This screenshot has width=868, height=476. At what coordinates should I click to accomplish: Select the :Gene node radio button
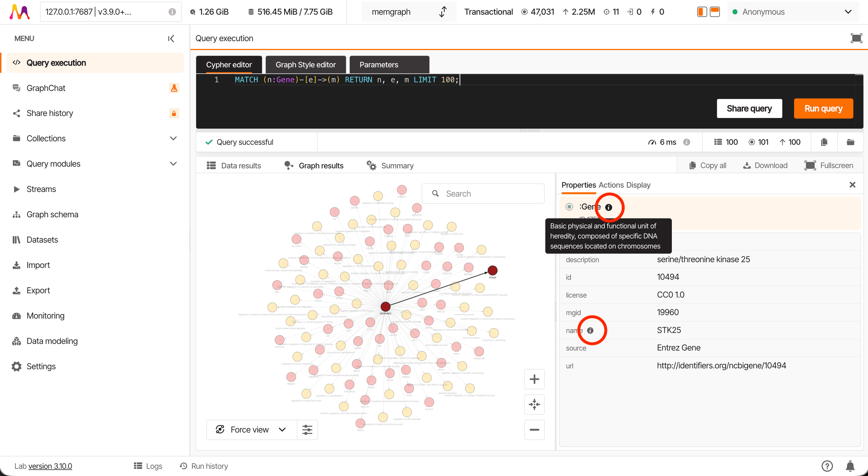pyautogui.click(x=569, y=207)
